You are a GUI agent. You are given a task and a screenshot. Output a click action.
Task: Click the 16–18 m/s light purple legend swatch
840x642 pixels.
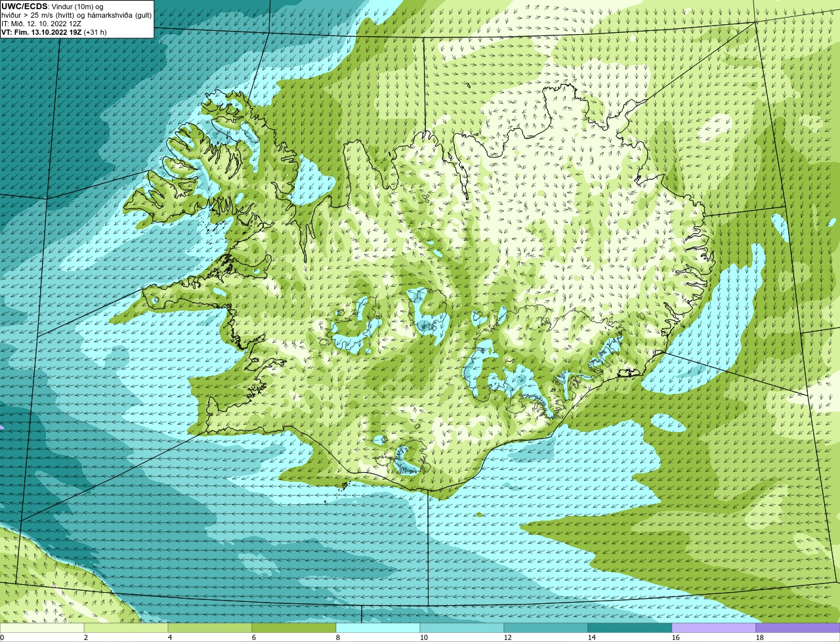[714, 628]
